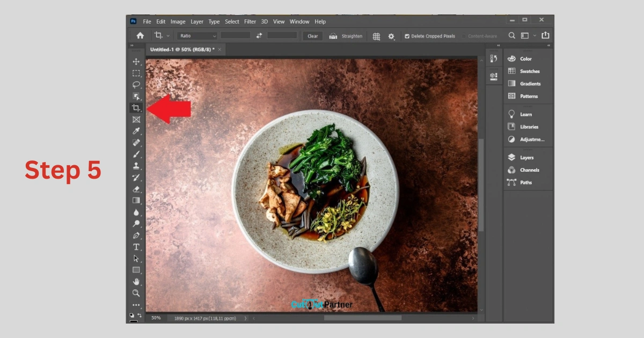Viewport: 644px width, 338px height.
Task: Open the Filter menu
Action: tap(250, 21)
